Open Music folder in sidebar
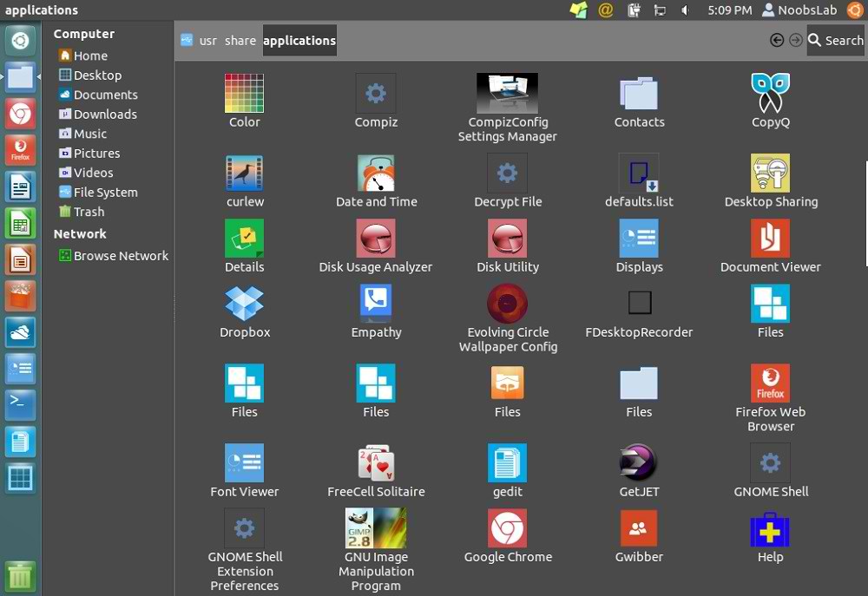This screenshot has width=868, height=596. coord(82,134)
